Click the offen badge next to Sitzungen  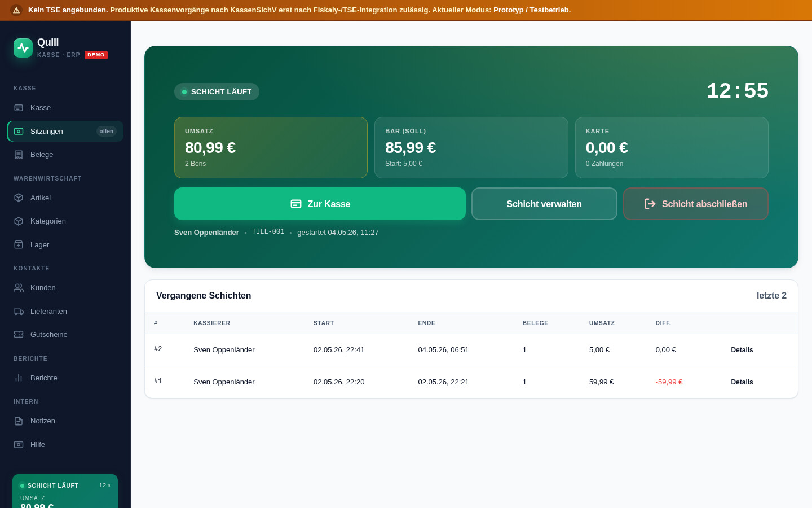coord(107,132)
